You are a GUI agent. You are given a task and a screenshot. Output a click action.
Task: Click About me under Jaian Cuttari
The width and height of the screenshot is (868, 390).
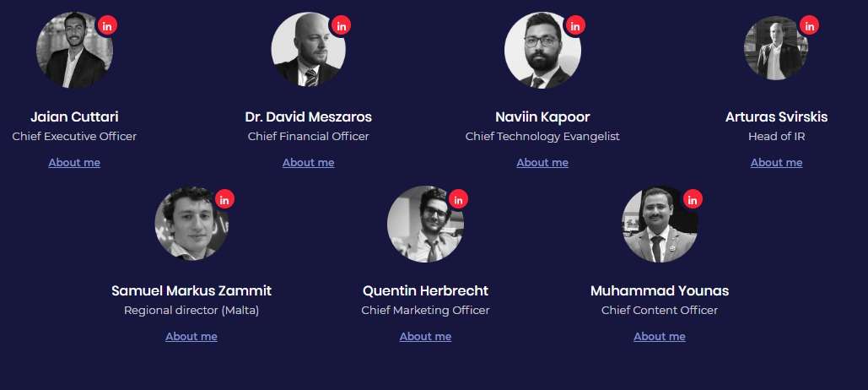pos(74,162)
